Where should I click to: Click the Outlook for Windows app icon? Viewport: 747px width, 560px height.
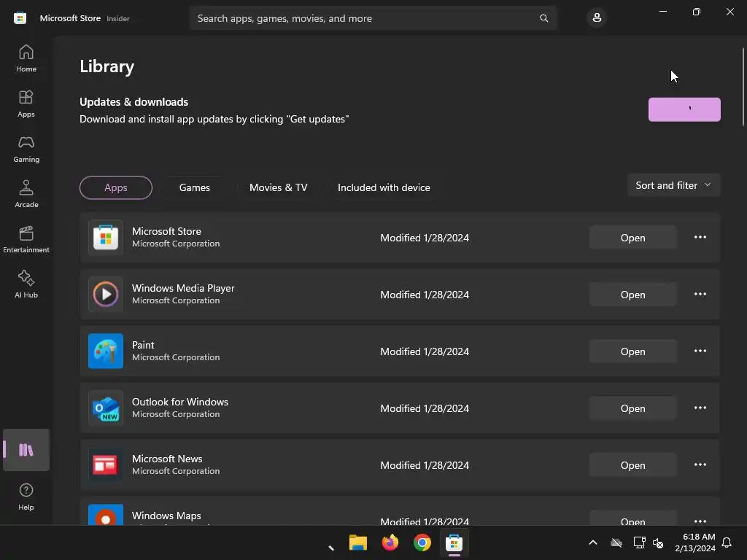click(x=106, y=408)
